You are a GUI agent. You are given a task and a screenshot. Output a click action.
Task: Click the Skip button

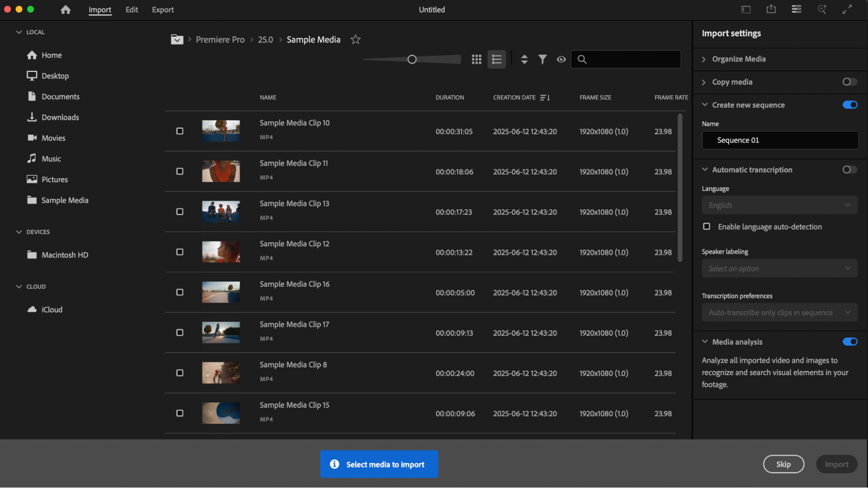[783, 464]
